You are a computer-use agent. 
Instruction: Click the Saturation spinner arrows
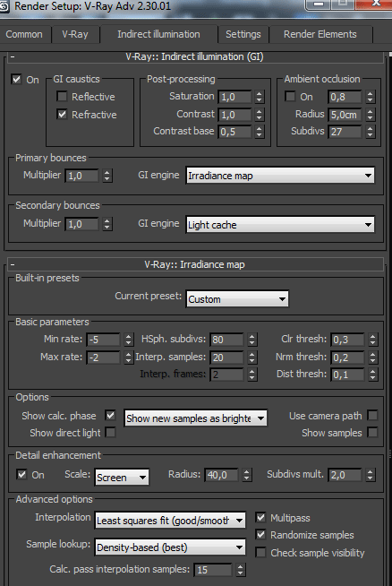pyautogui.click(x=259, y=97)
